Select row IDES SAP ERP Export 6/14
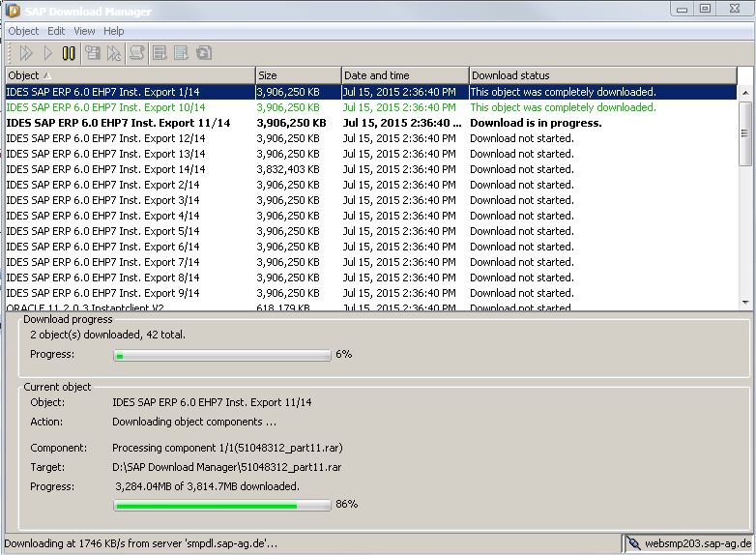 coord(371,246)
